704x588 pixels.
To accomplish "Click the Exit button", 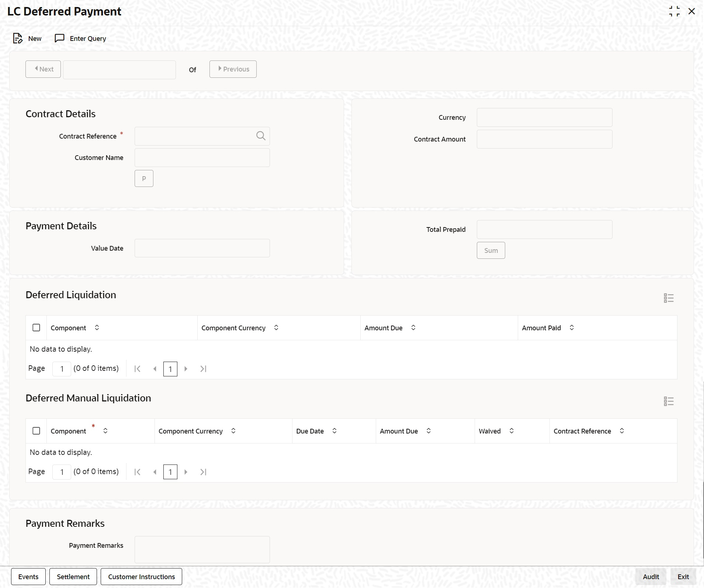I will click(x=683, y=577).
